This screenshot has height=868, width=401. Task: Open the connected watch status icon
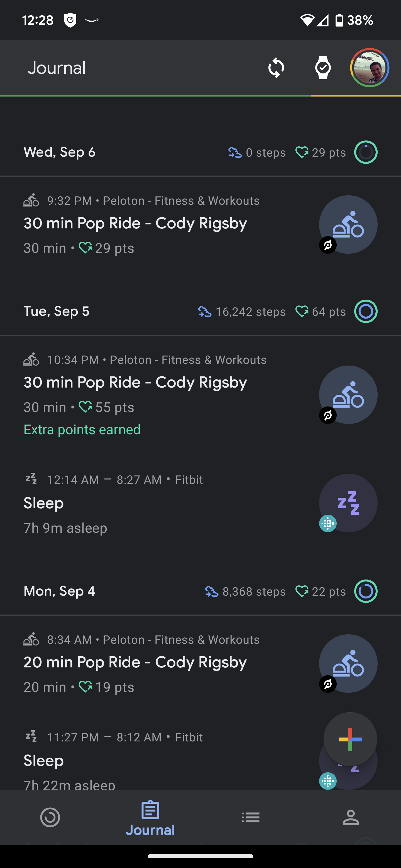tap(323, 68)
